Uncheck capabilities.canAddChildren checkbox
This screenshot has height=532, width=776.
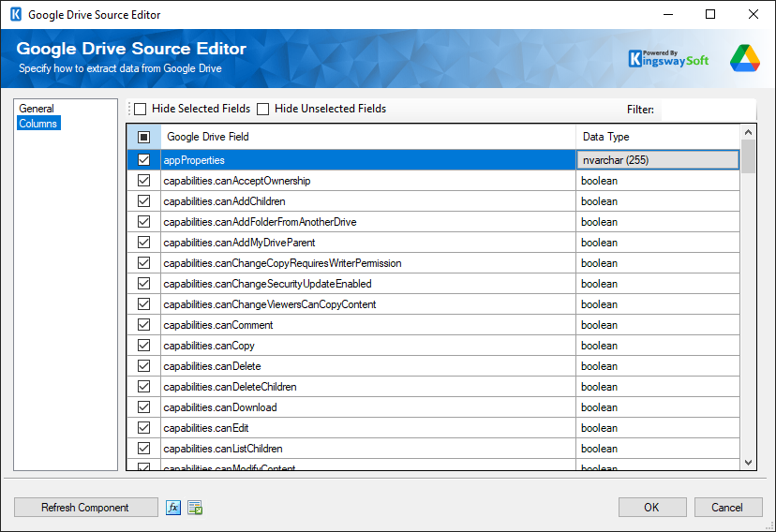144,201
